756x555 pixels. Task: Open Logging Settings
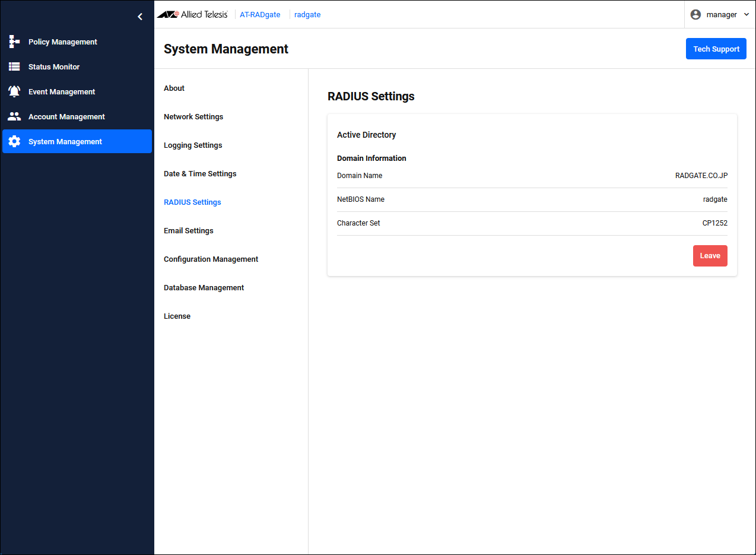[x=193, y=145]
